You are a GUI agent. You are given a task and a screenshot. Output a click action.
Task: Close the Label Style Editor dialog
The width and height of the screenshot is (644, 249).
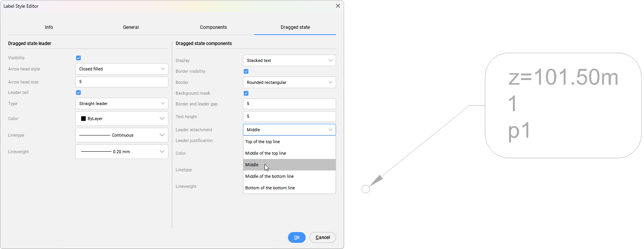point(338,6)
